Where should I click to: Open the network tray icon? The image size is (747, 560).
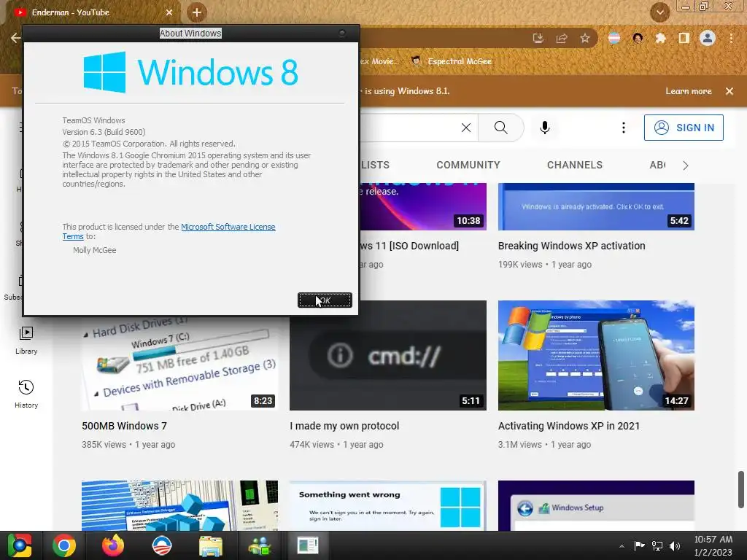tap(657, 545)
